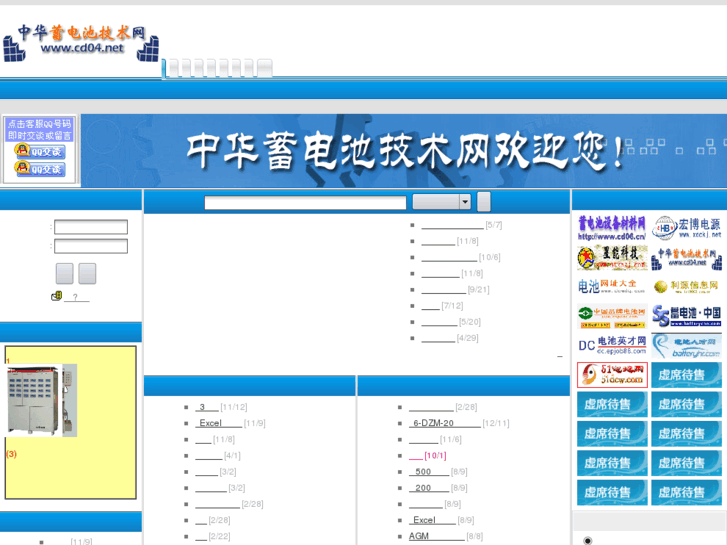This screenshot has width=727, height=545.
Task: Open the pink link dated [10/1]
Action: click(416, 456)
